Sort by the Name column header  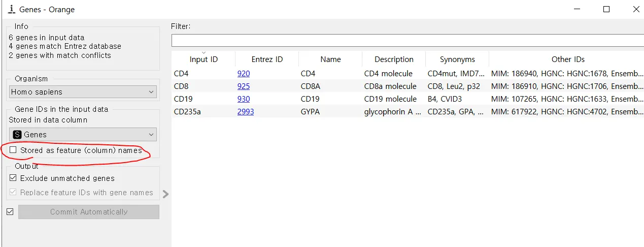click(330, 59)
